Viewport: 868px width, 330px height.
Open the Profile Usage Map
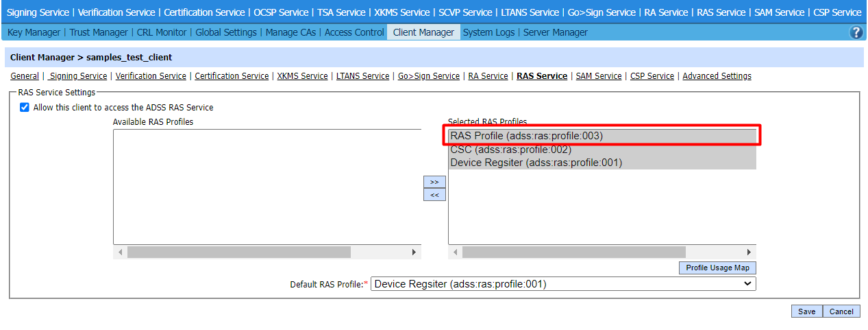pos(717,268)
